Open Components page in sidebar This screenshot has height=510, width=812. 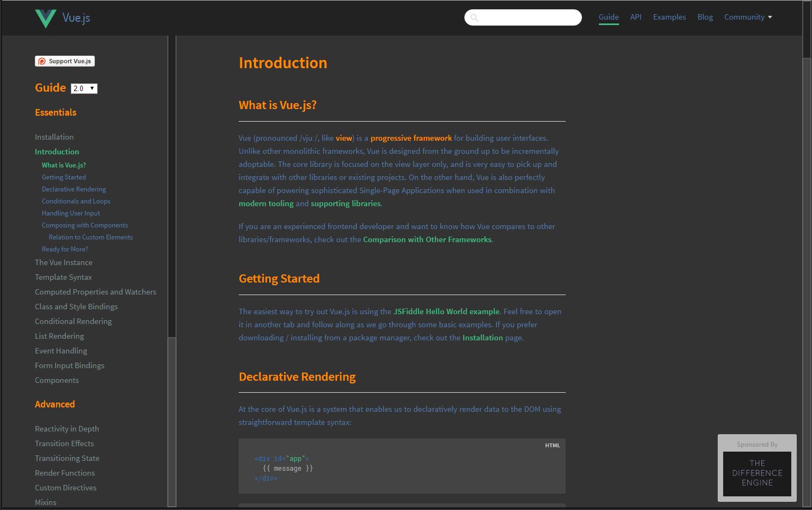click(57, 380)
